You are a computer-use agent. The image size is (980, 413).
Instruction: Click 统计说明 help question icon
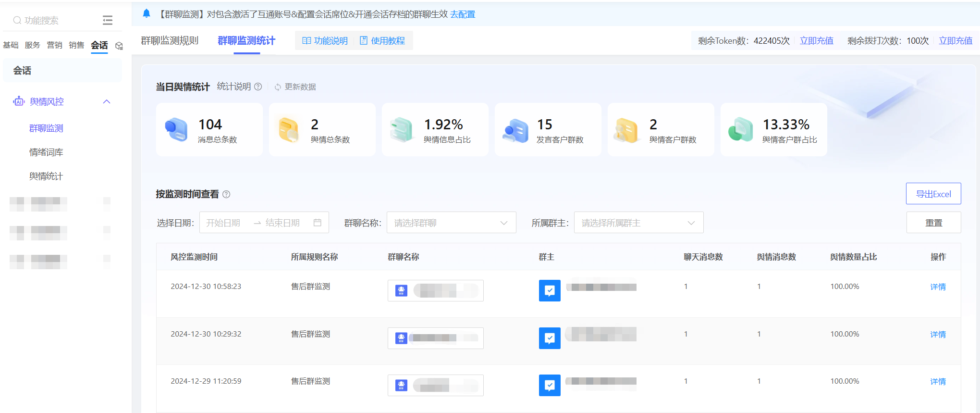(x=258, y=87)
